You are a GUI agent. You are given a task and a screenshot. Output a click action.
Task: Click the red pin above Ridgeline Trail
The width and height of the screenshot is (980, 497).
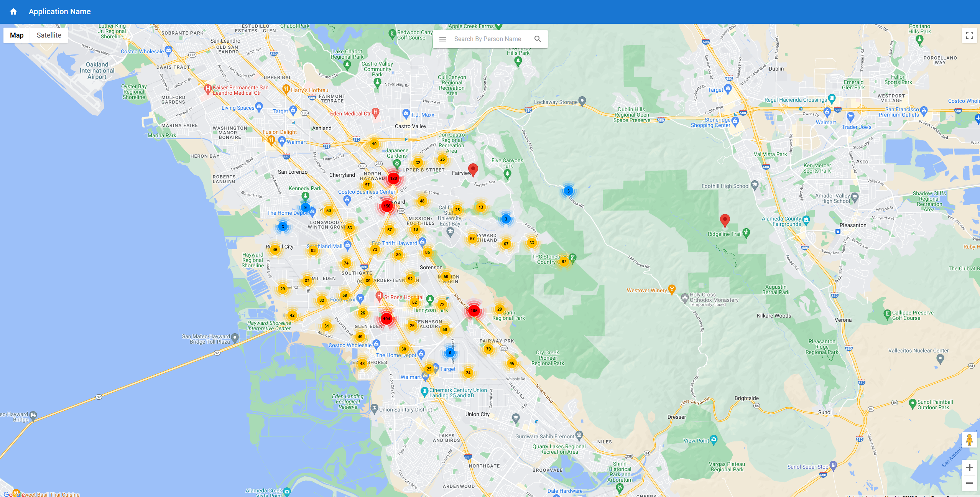725,220
